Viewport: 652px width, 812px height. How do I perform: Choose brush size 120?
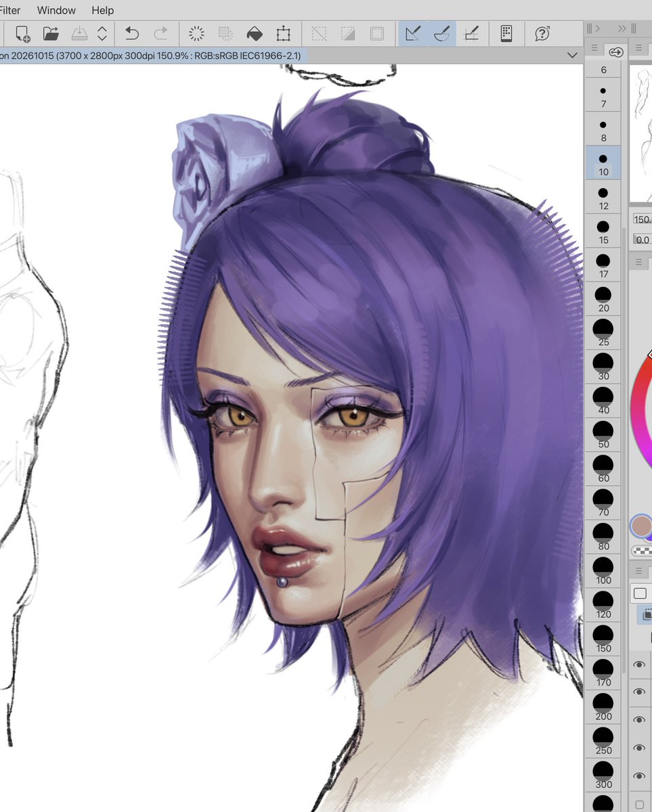click(x=603, y=604)
